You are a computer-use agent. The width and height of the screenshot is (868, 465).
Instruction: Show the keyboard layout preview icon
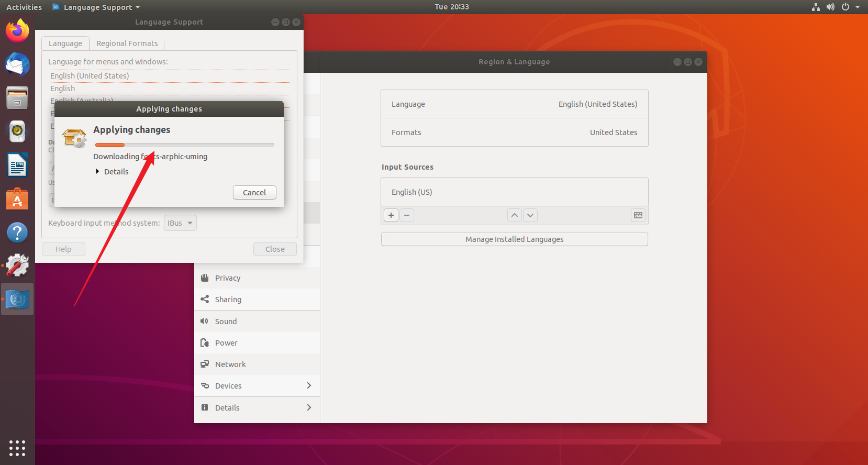(x=638, y=215)
